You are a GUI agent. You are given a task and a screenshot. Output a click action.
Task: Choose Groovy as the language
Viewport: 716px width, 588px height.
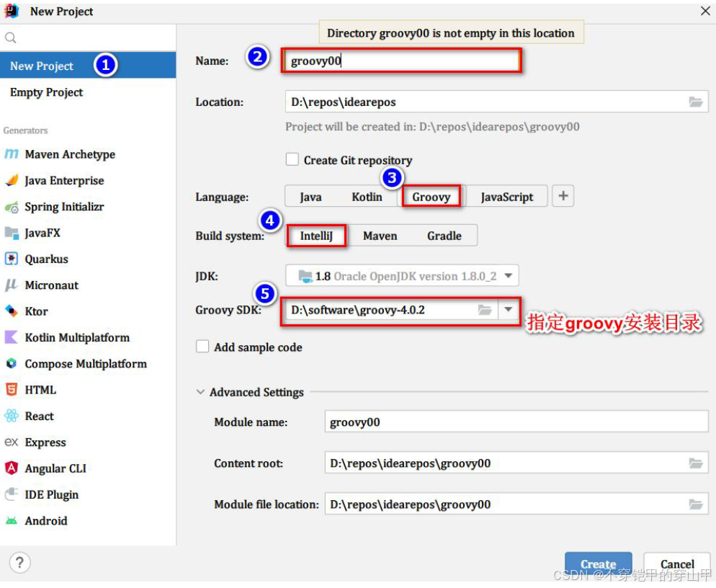[x=431, y=197]
